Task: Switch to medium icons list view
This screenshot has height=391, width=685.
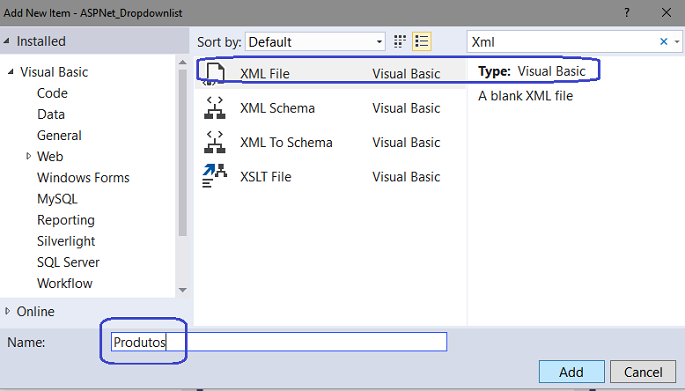Action: click(x=422, y=42)
